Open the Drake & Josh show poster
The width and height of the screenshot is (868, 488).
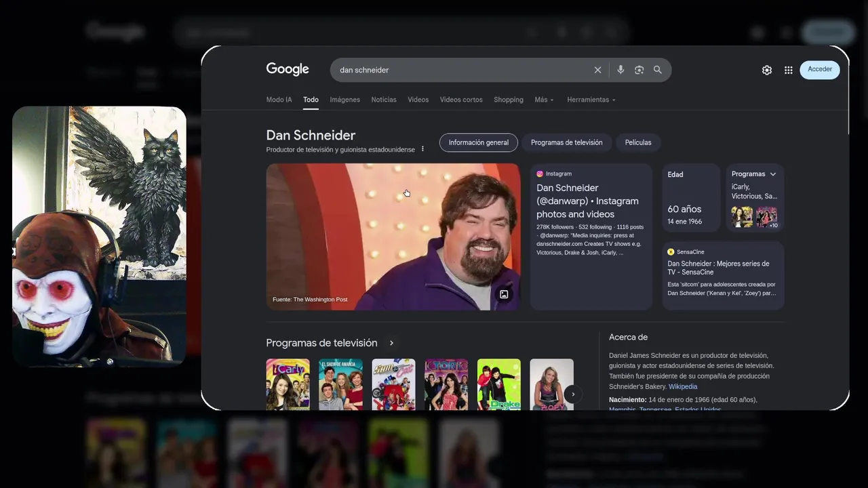(499, 384)
